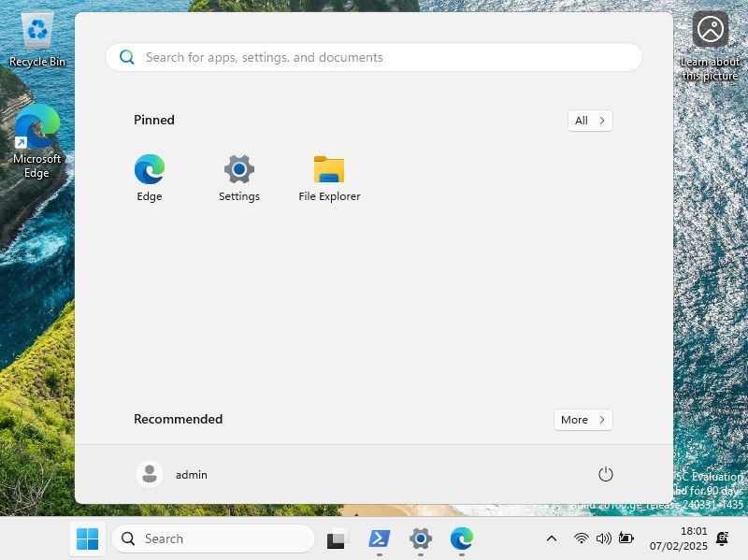This screenshot has height=560, width=748.
Task: Expand More recommended items
Action: pyautogui.click(x=583, y=420)
